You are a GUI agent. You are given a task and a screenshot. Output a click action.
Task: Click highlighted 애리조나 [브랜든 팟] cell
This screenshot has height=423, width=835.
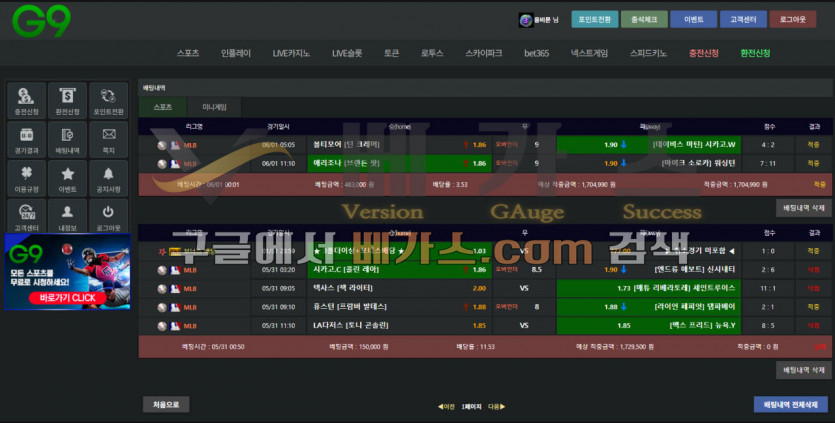pos(400,164)
